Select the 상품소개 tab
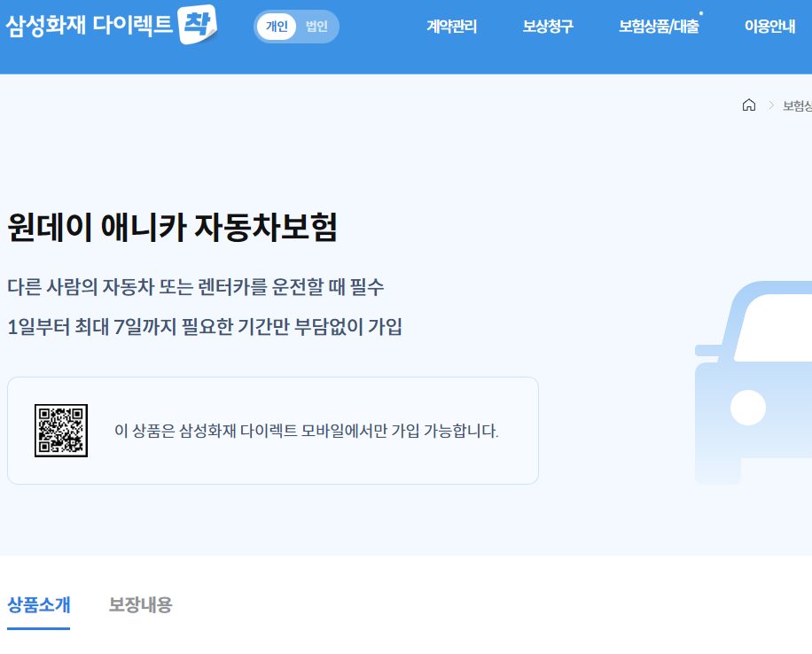The image size is (812, 654). pyautogui.click(x=36, y=605)
